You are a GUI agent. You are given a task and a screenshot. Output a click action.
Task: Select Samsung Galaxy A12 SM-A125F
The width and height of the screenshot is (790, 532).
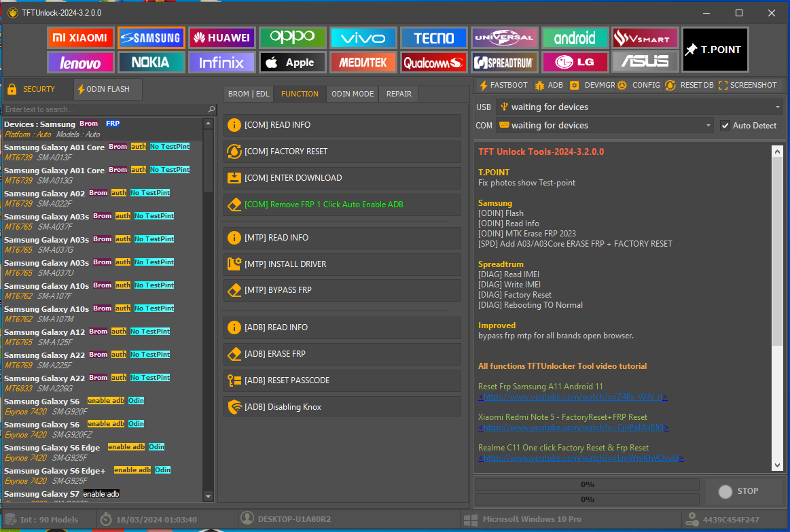103,337
